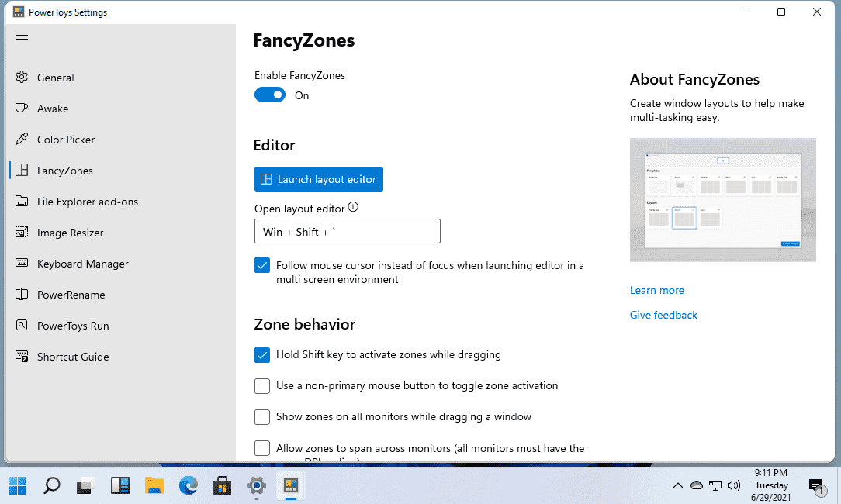The width and height of the screenshot is (841, 504).
Task: Check Show zones on all monitors
Action: click(x=261, y=417)
